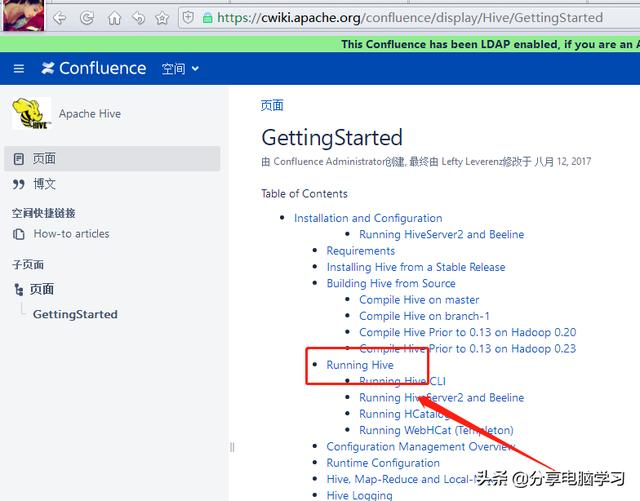Image resolution: width=640 pixels, height=501 pixels.
Task: Click the 页面 breadcrumb link
Action: pos(272,105)
